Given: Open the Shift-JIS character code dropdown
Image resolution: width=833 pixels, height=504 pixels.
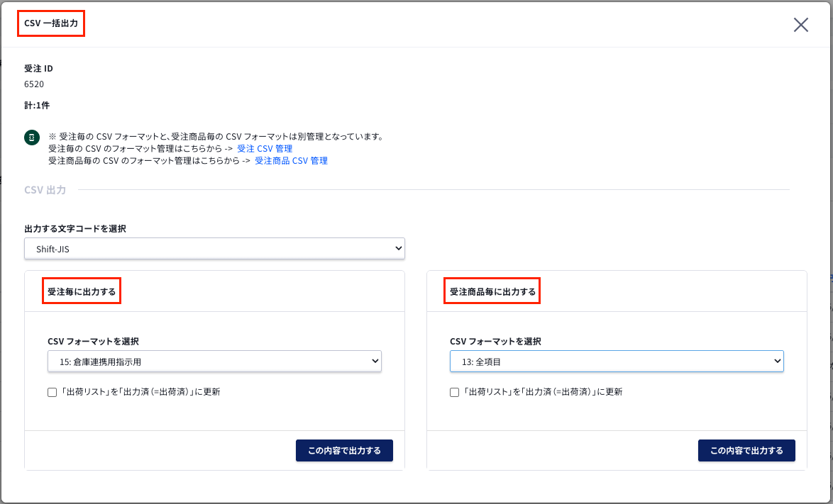Looking at the screenshot, I should pyautogui.click(x=214, y=249).
